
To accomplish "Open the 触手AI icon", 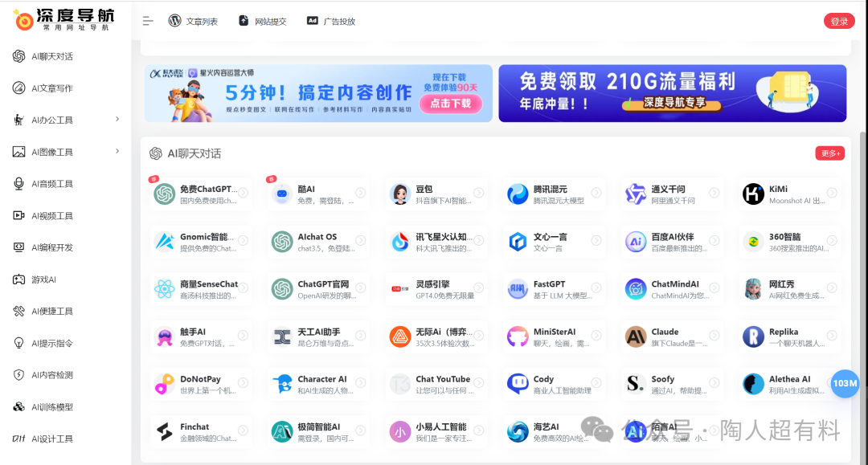I will [165, 337].
